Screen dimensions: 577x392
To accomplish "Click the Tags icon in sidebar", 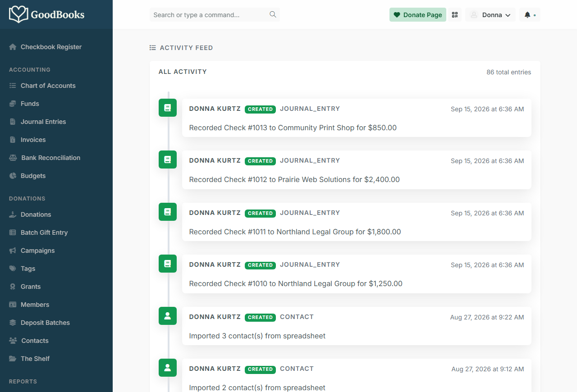I will [13, 269].
